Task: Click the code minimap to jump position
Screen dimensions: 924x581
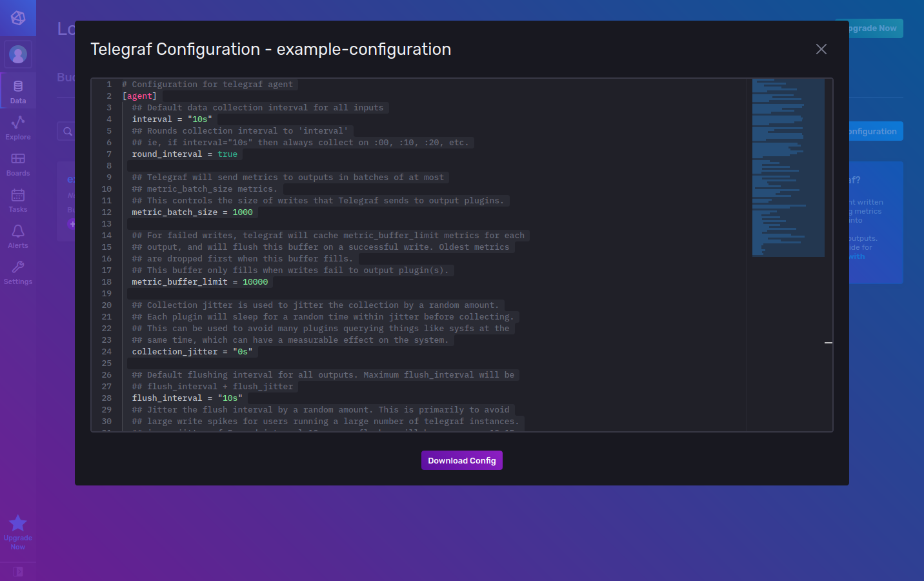Action: (787, 167)
